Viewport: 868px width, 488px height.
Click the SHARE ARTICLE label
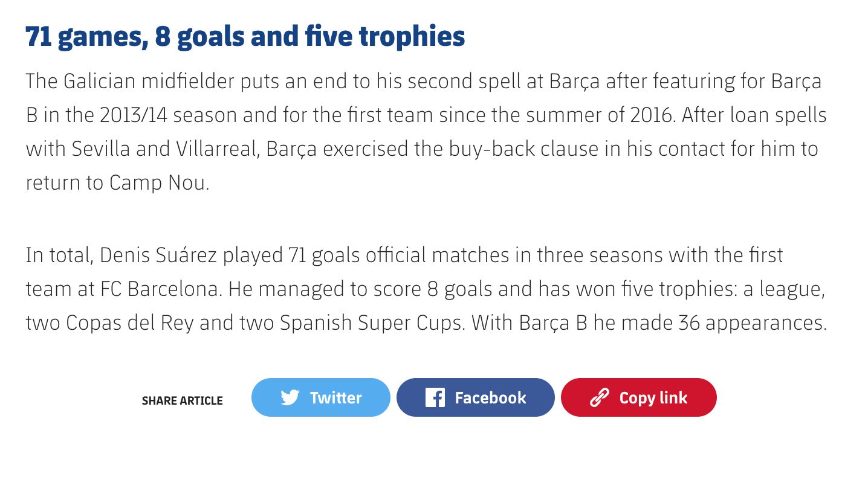tap(181, 400)
